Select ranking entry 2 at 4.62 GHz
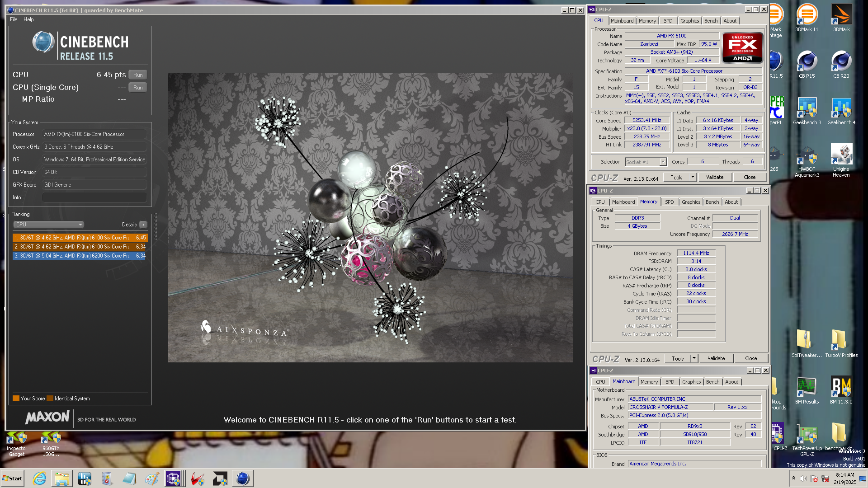The height and width of the screenshot is (488, 868). tap(80, 247)
